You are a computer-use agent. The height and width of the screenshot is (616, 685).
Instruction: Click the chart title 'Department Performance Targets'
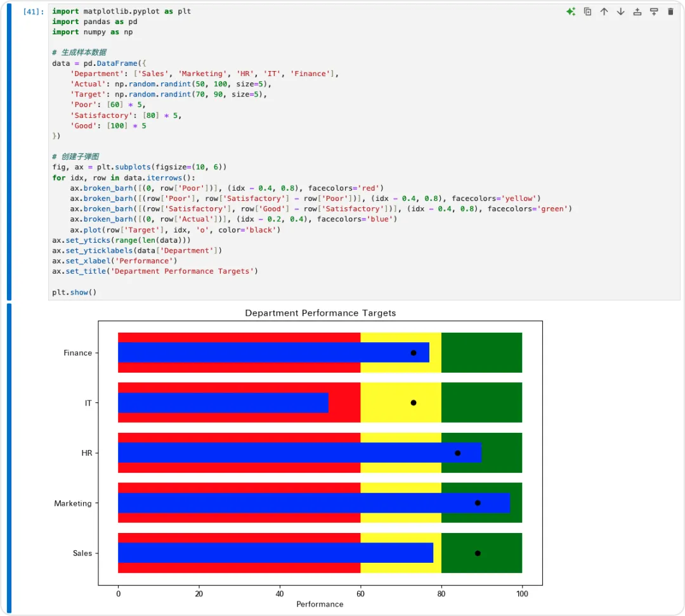(320, 313)
